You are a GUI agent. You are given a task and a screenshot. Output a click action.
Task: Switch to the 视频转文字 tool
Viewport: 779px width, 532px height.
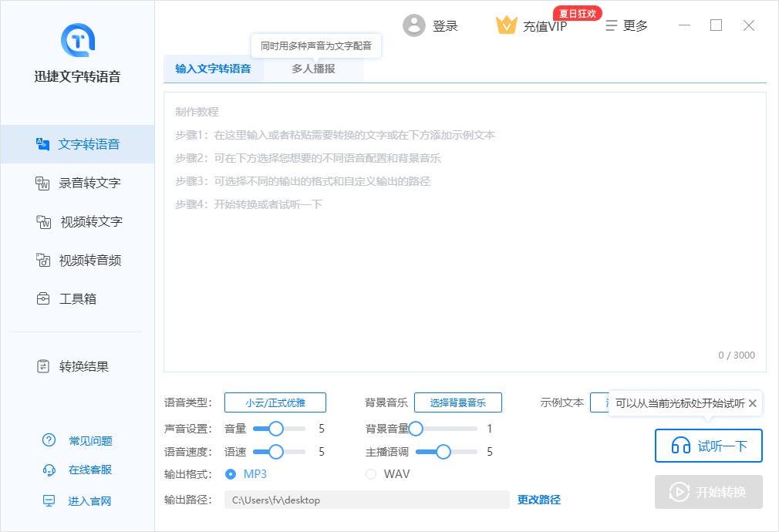click(76, 221)
